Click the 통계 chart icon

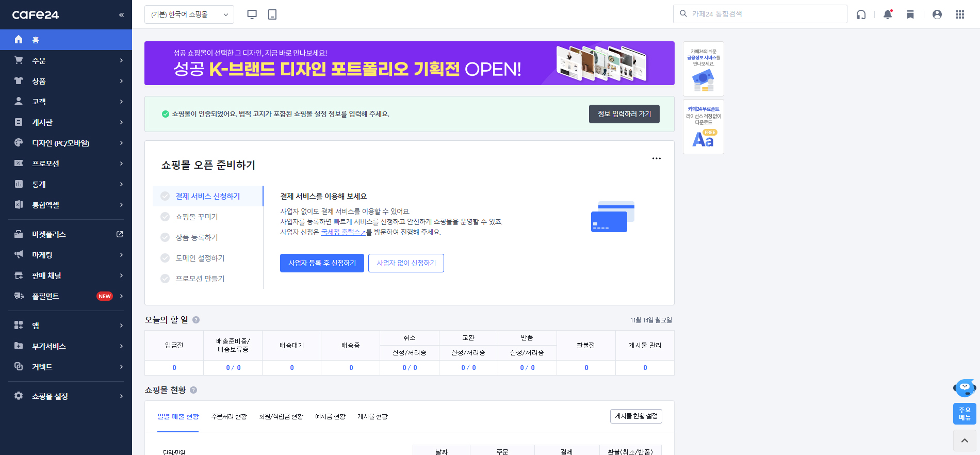(19, 184)
